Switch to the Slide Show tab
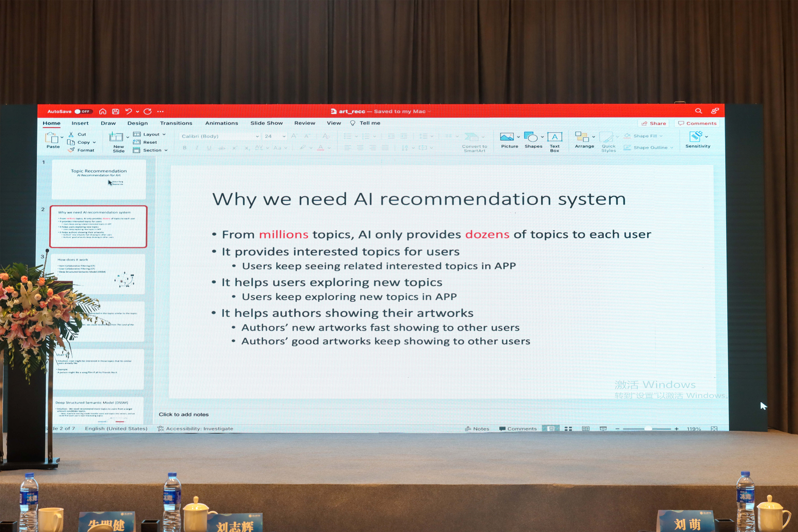798x532 pixels. 266,123
